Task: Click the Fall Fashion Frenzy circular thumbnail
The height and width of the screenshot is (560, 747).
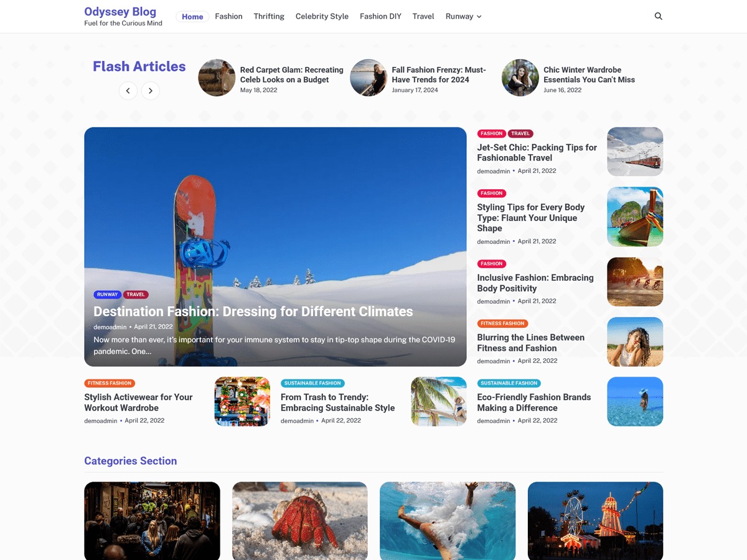Action: pos(368,77)
